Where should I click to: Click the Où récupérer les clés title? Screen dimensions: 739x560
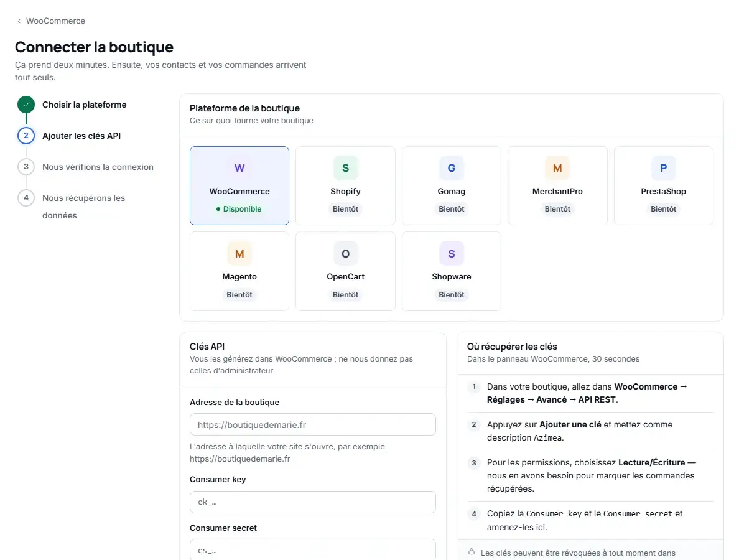(x=512, y=347)
